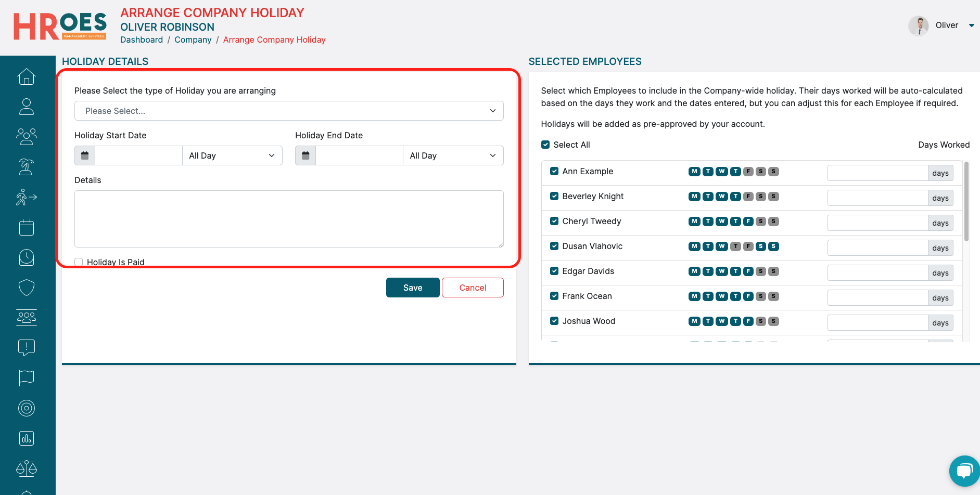980x495 pixels.
Task: Open the home icon in sidebar
Action: pyautogui.click(x=27, y=77)
